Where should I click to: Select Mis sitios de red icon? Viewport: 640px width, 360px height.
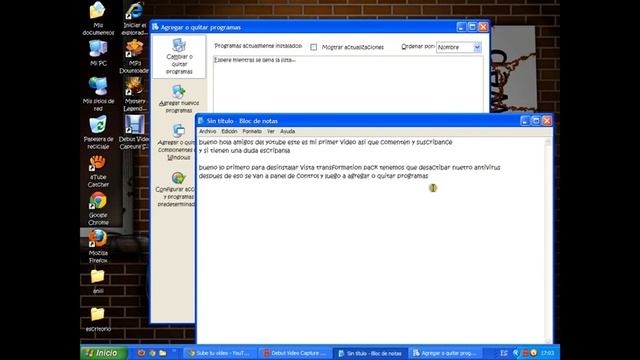coord(98,94)
